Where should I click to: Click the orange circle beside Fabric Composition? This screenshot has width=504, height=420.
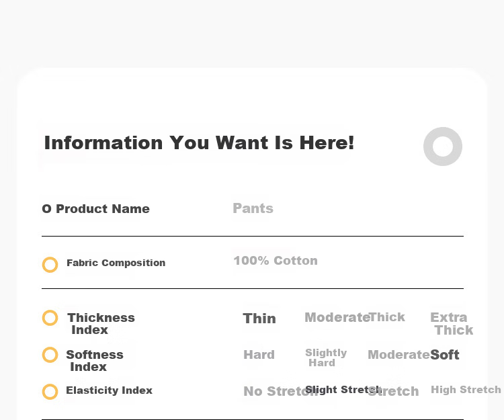click(x=50, y=265)
